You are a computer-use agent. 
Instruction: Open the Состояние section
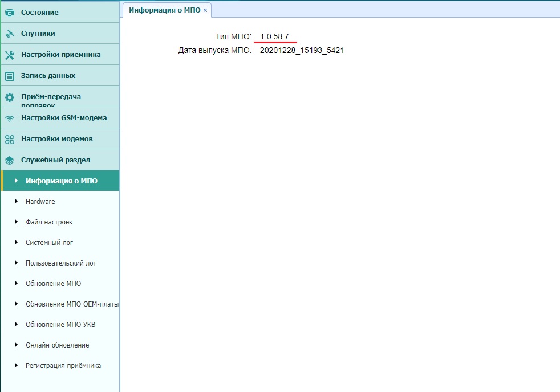pyautogui.click(x=60, y=12)
